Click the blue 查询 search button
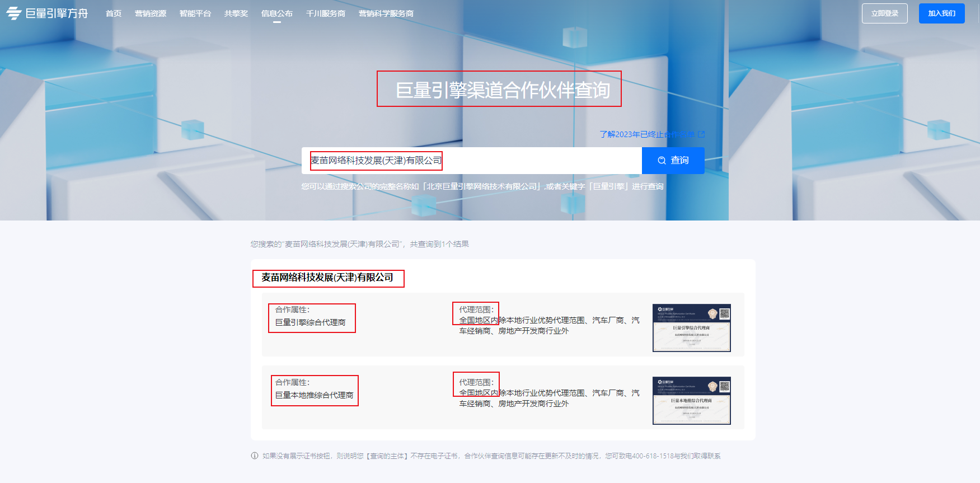The height and width of the screenshot is (483, 980). (x=673, y=161)
